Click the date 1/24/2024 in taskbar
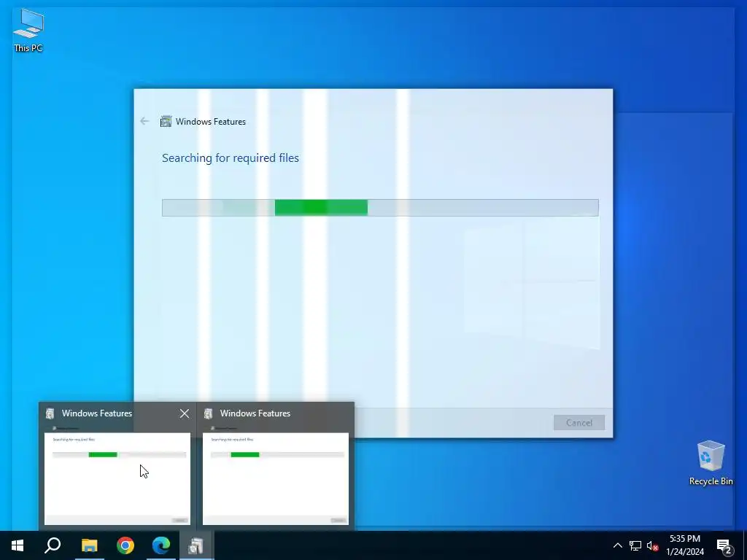The height and width of the screenshot is (560, 747). click(x=684, y=552)
